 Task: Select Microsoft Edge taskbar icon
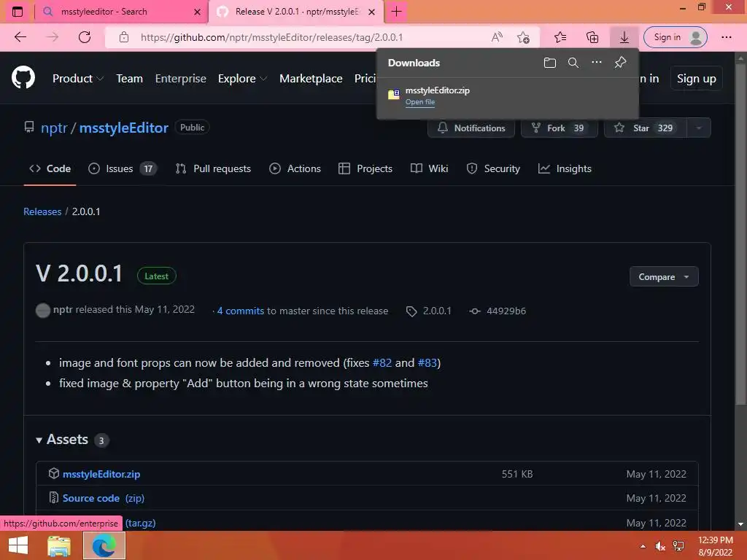(x=104, y=545)
